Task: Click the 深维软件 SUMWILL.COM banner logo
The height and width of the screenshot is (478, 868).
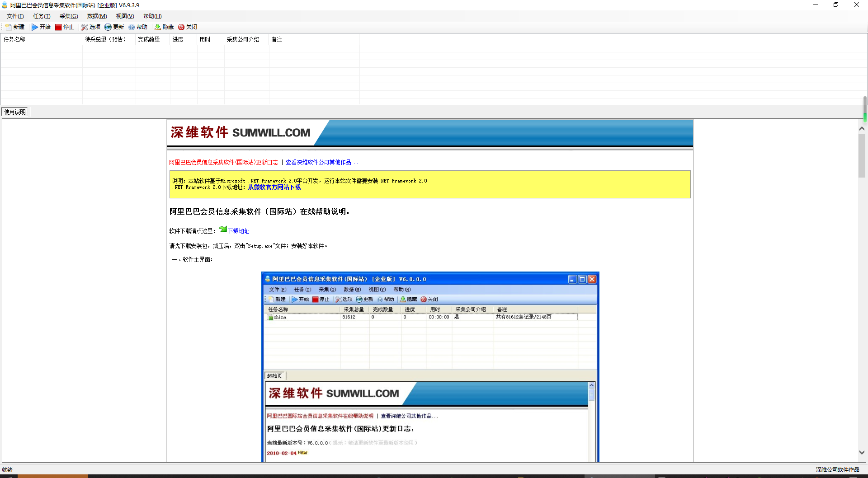Action: (x=241, y=132)
